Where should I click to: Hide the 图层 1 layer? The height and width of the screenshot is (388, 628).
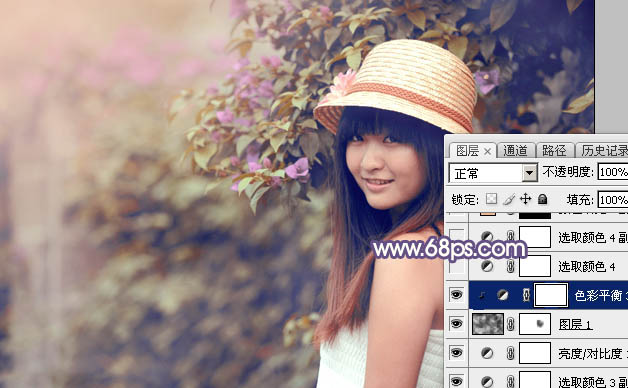[x=457, y=324]
